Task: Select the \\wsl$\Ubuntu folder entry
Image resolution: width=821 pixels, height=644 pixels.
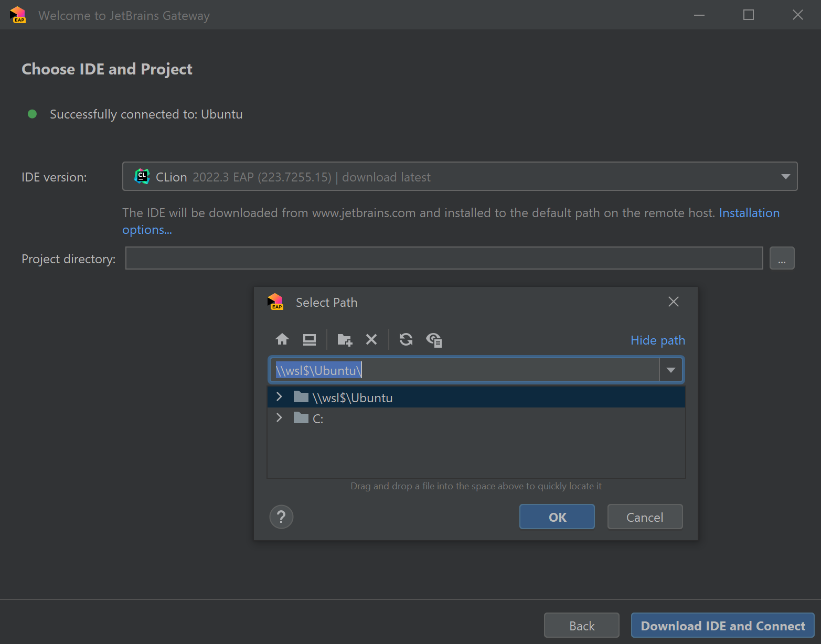Action: pyautogui.click(x=353, y=397)
